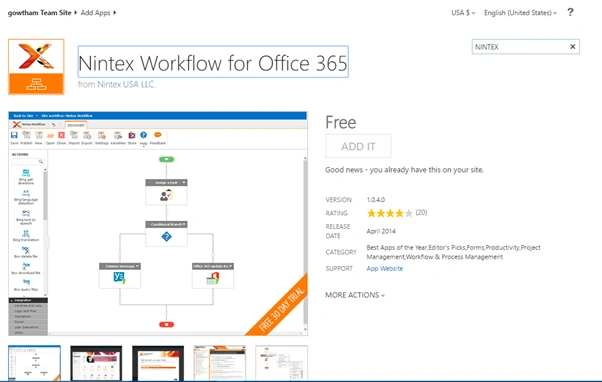Click the release date April 2014

tap(381, 231)
